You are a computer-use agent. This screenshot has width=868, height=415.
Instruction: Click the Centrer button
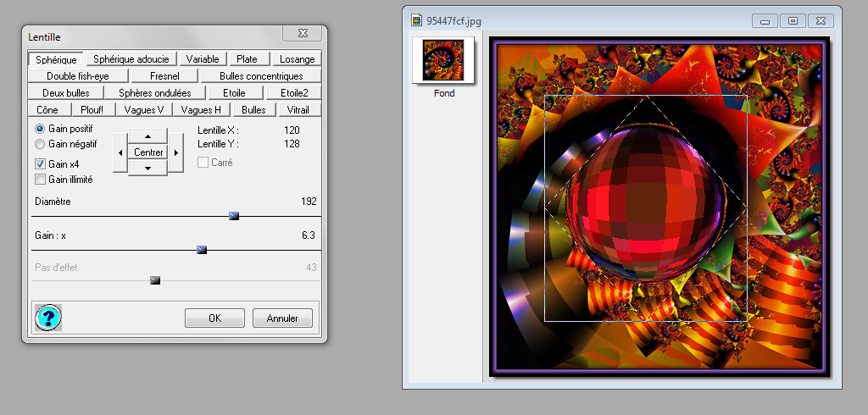[x=148, y=152]
